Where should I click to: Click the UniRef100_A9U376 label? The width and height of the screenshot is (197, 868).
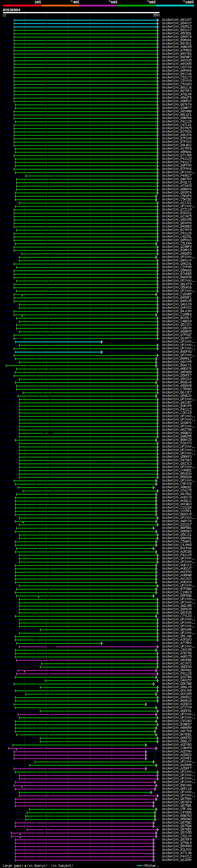pos(177,135)
